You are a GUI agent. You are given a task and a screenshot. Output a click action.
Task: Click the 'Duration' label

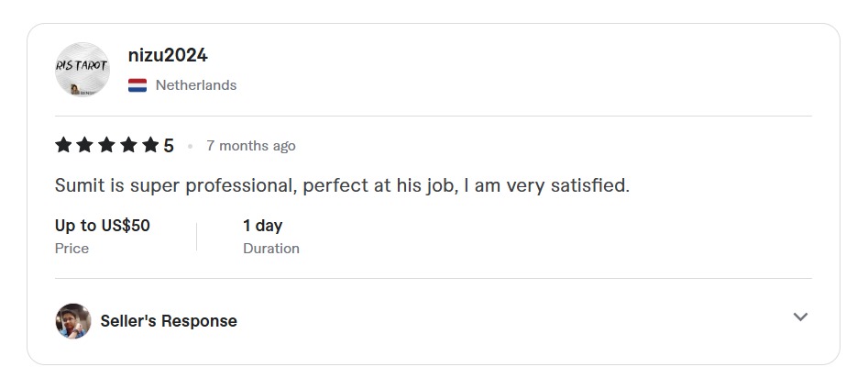(271, 249)
